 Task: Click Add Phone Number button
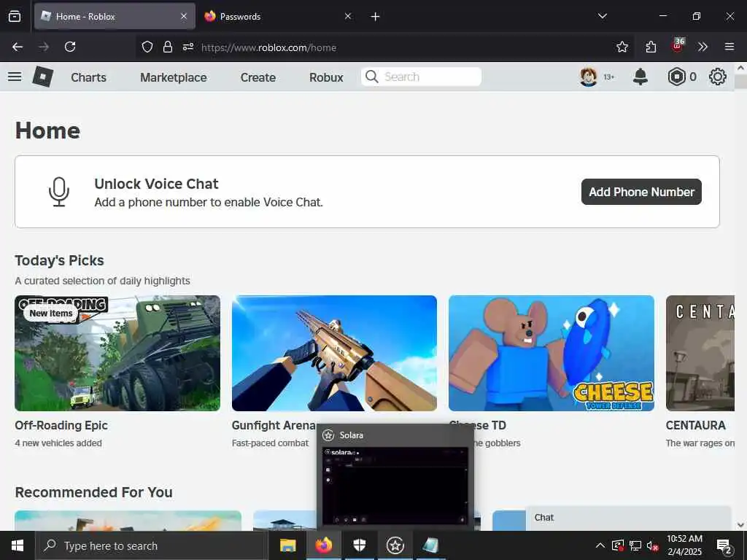pos(641,192)
